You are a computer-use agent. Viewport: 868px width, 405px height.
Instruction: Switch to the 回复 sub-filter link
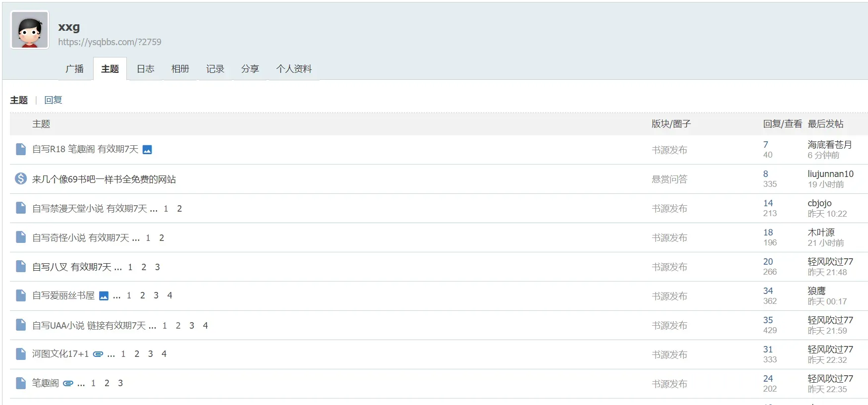[53, 100]
